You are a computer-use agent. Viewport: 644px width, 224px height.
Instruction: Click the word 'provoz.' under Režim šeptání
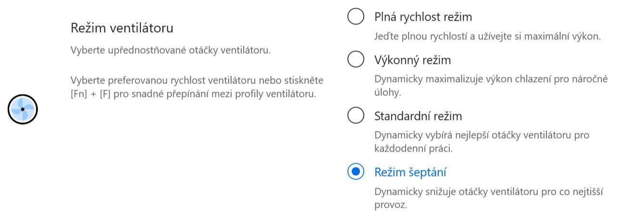point(391,205)
